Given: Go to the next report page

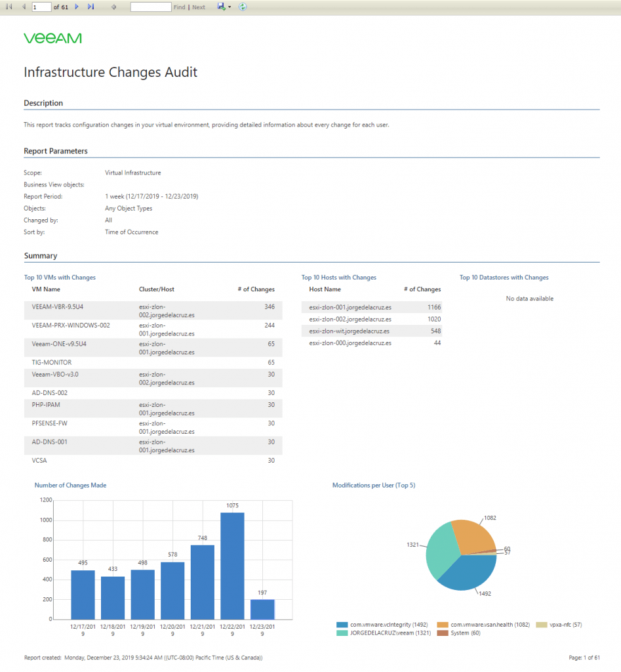Looking at the screenshot, I should click(77, 7).
